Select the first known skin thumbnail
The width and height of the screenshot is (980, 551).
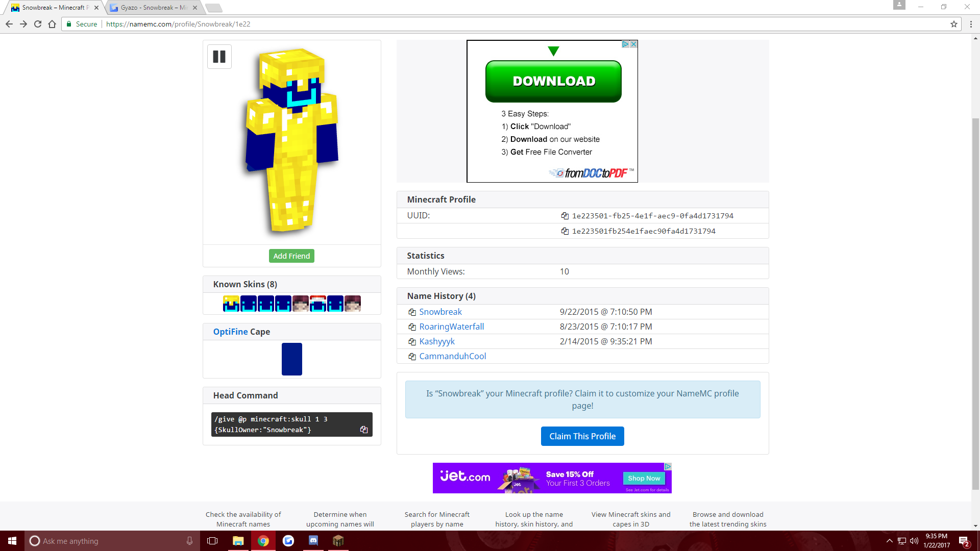click(x=231, y=304)
